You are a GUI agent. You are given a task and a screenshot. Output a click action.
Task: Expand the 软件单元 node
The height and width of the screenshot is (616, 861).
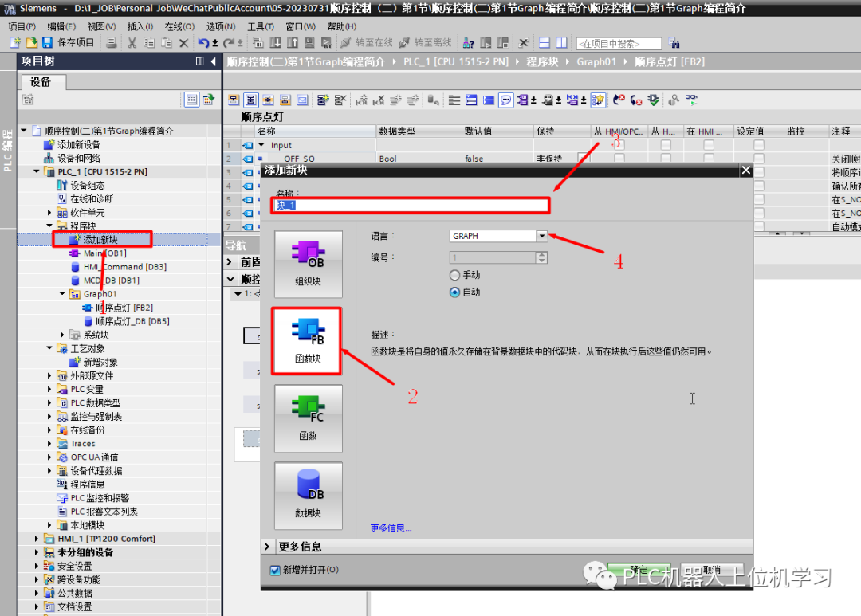coord(49,213)
